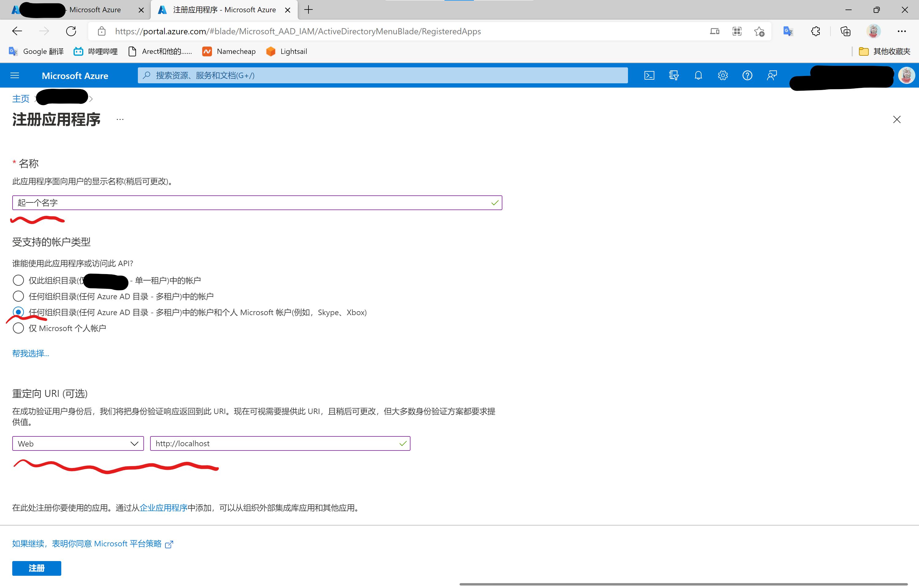This screenshot has height=588, width=919.
Task: Open the help question mark icon
Action: [x=747, y=75]
